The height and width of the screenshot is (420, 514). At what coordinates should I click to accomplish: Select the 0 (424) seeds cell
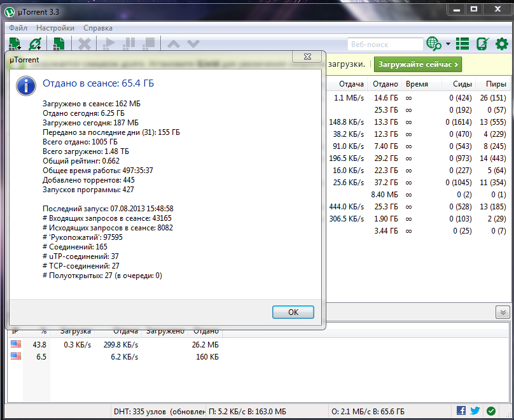click(460, 98)
